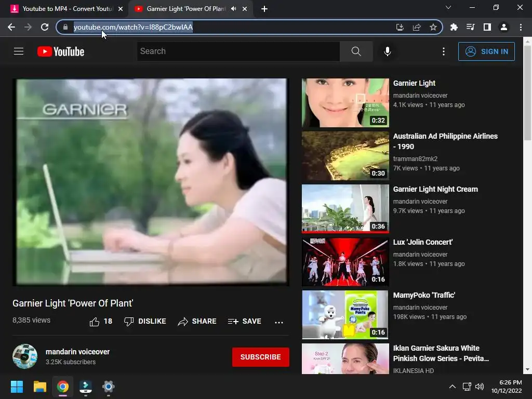Open Garnier Light Night Cream thumbnail
This screenshot has height=399, width=532.
(345, 209)
